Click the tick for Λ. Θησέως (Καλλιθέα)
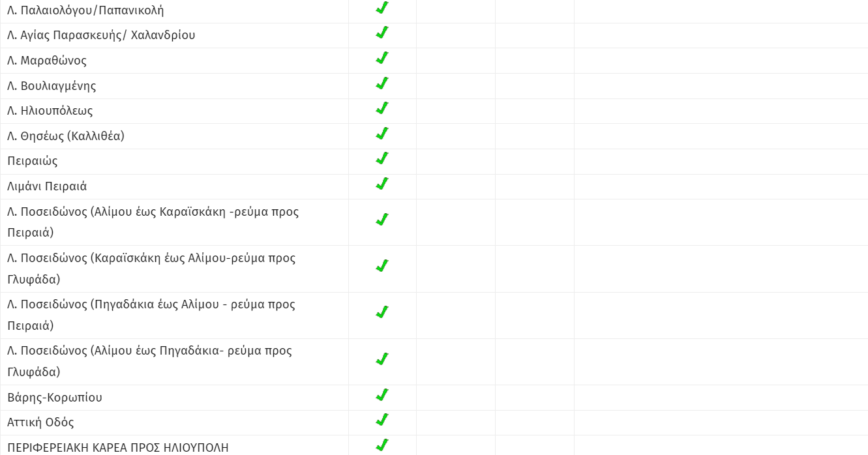The image size is (868, 455). pyautogui.click(x=382, y=134)
